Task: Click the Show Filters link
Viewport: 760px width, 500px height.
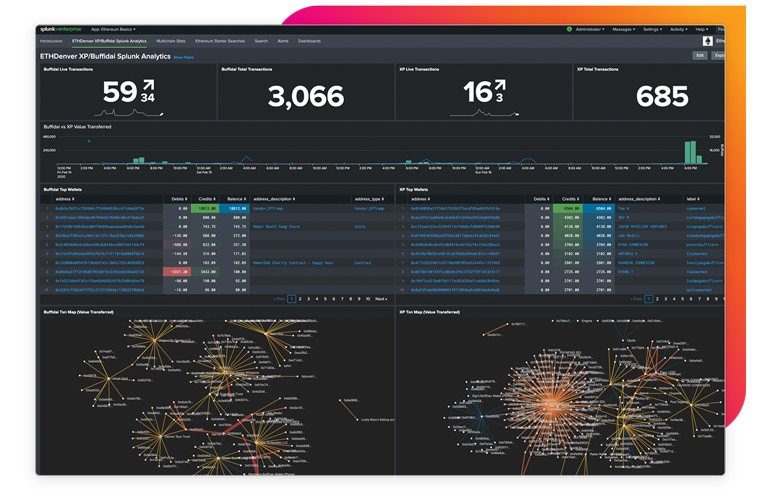Action: (x=184, y=58)
